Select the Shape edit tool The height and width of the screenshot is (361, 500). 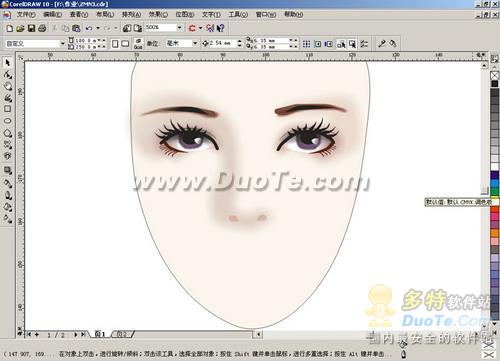click(7, 75)
